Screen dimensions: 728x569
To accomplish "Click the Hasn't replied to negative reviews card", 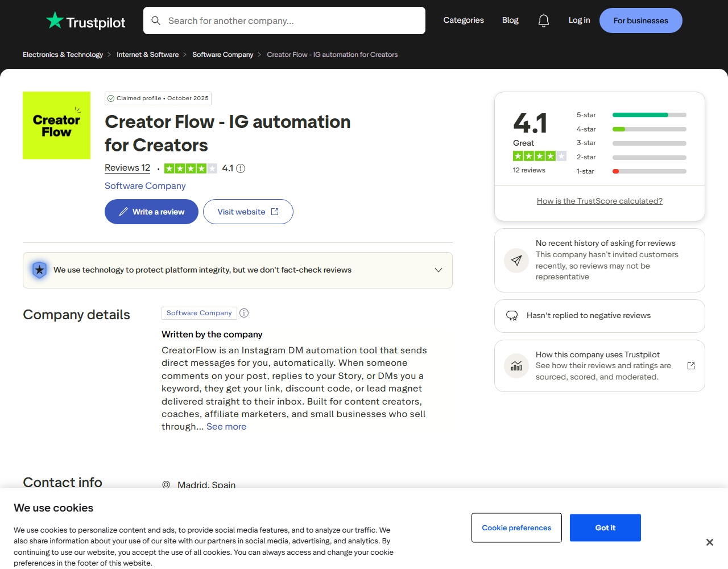I will (x=599, y=316).
